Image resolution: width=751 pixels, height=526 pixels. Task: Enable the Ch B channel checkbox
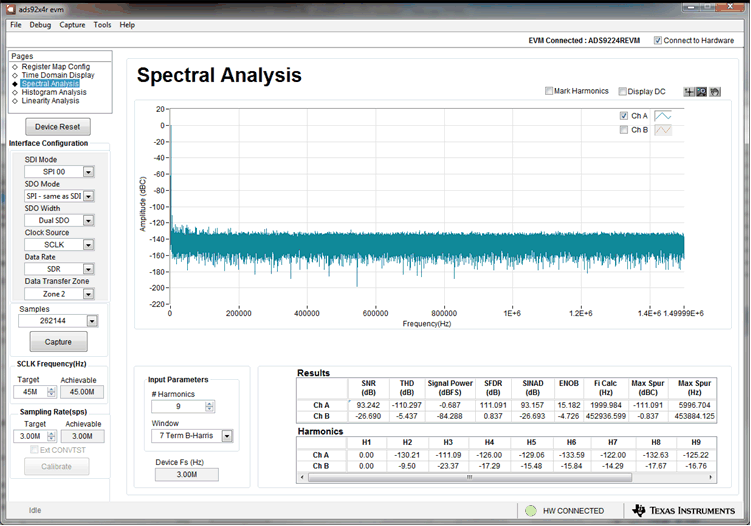[624, 130]
